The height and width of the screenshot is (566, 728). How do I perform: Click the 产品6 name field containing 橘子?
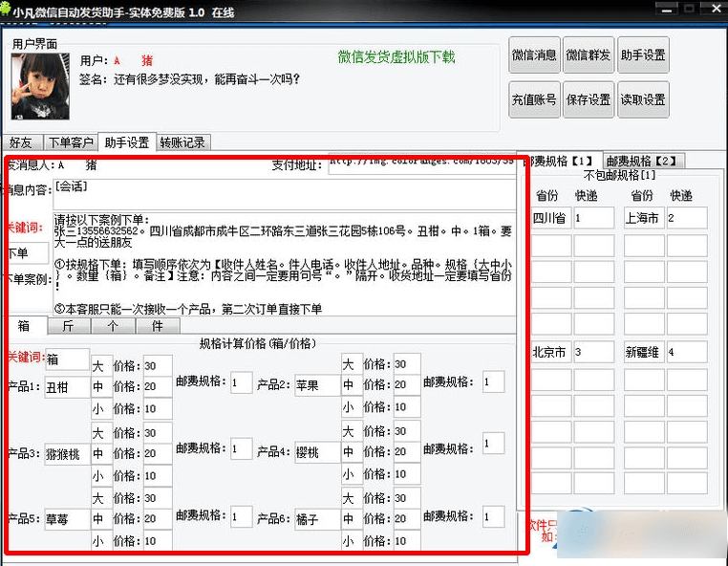(317, 518)
